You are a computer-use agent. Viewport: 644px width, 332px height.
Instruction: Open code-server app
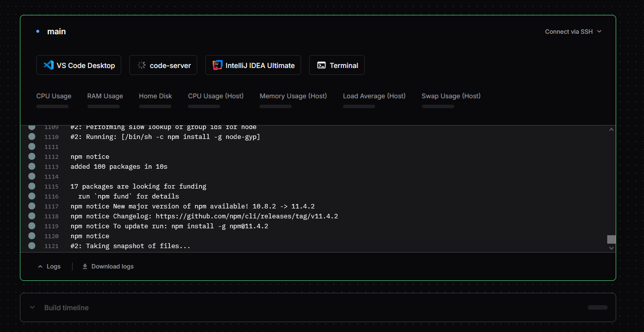pyautogui.click(x=163, y=65)
